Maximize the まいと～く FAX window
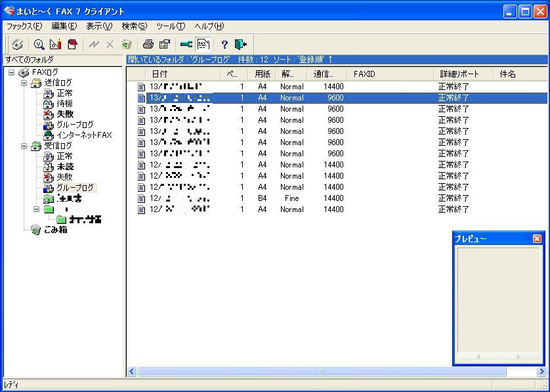550x392 pixels. click(526, 12)
